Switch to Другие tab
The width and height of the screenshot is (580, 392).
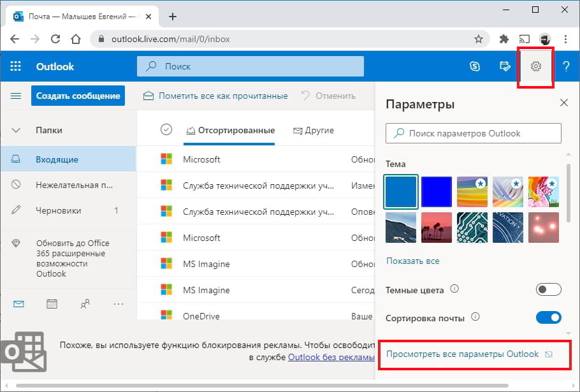(x=314, y=130)
